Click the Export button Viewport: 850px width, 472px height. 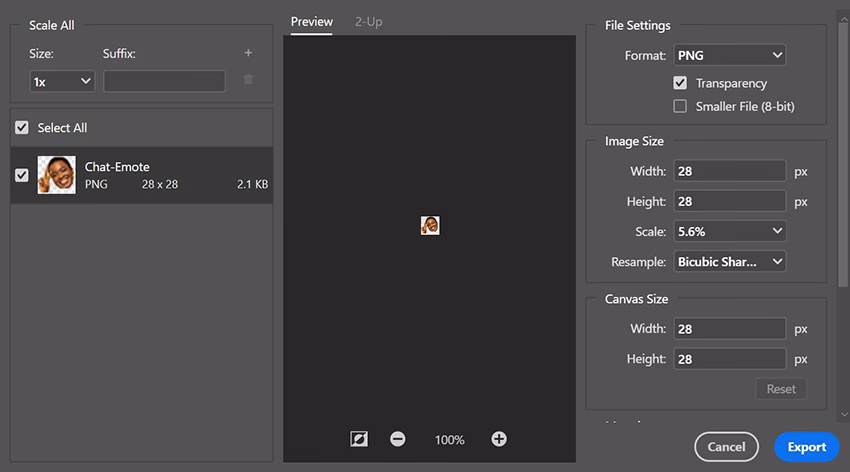coord(807,447)
